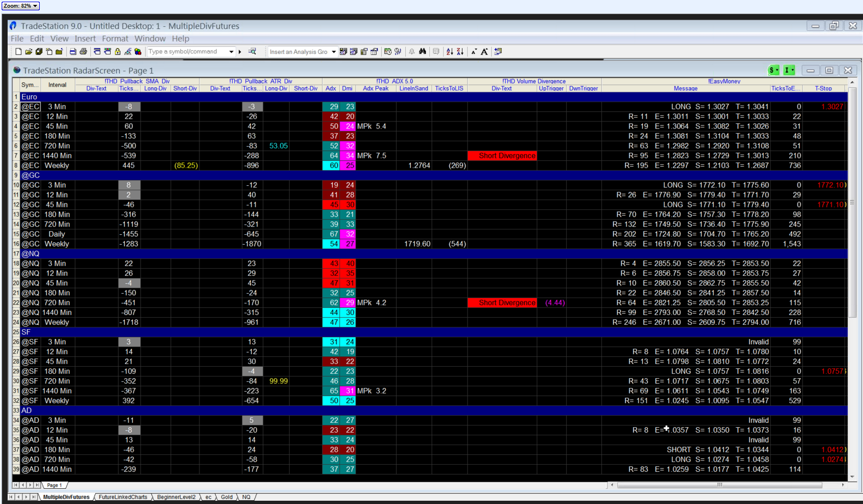Click the symbol lookup icon beside command box
The image size is (863, 504).
(252, 51)
